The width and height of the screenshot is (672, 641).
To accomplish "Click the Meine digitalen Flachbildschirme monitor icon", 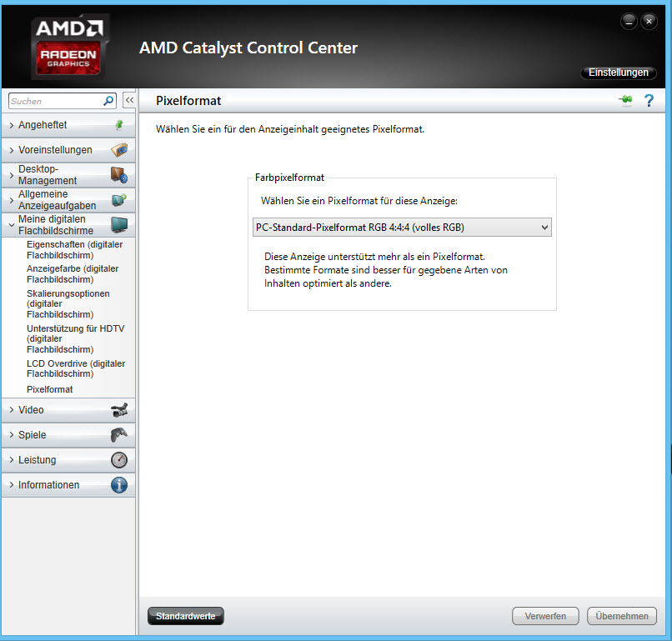I will pos(119,225).
